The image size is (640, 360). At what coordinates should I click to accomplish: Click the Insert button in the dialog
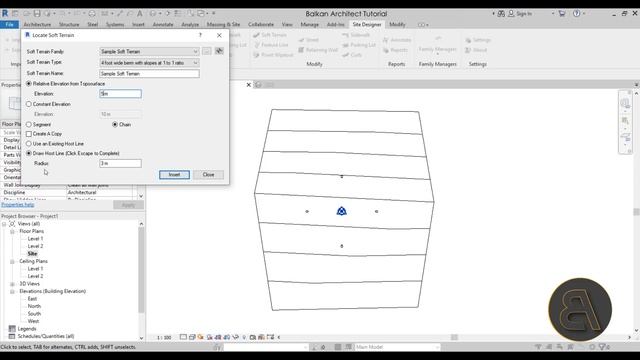(x=174, y=175)
